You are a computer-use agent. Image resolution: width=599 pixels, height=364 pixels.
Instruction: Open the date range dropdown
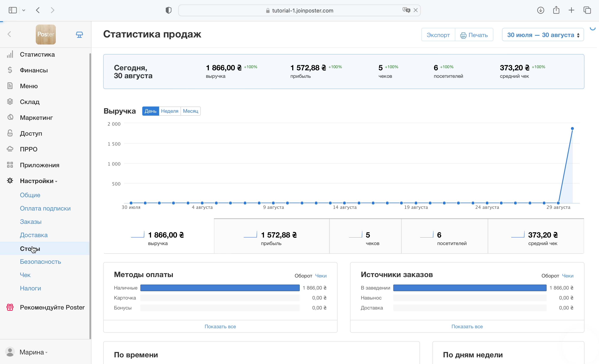tap(543, 35)
